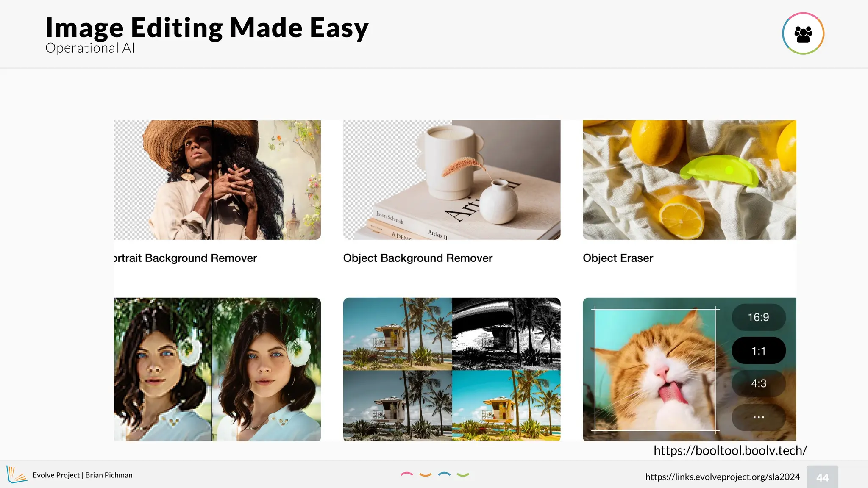Click the Evolve Project book logo
The height and width of the screenshot is (488, 868).
click(17, 474)
